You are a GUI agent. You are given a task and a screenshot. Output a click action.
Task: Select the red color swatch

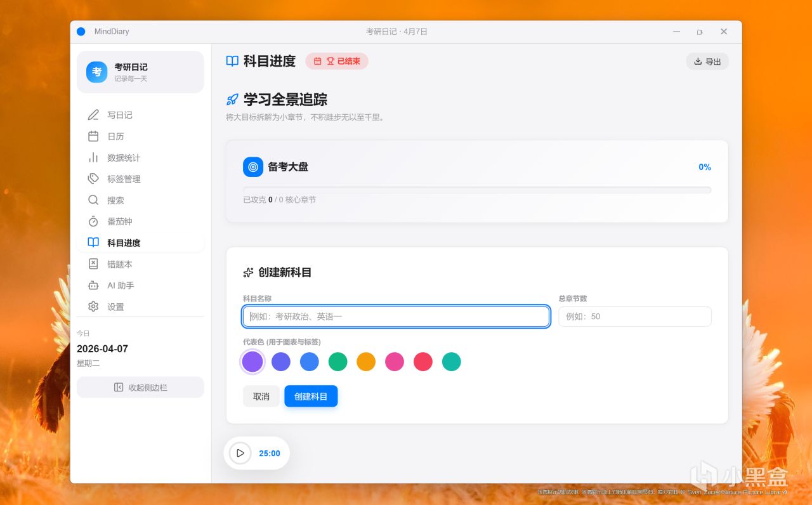point(423,362)
